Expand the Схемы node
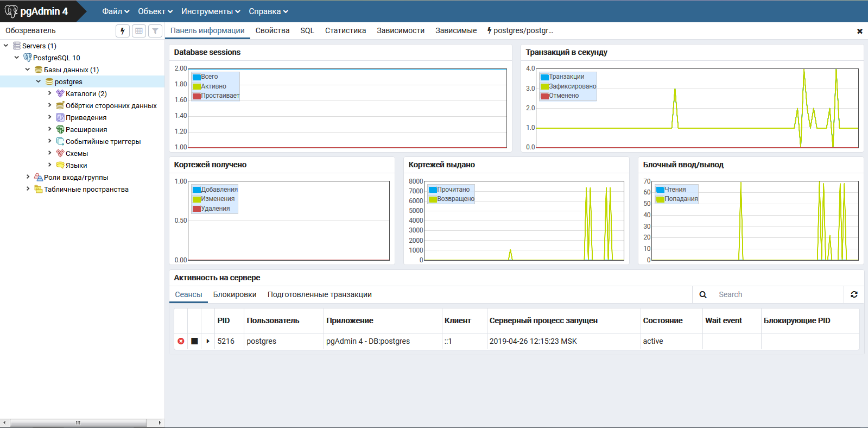The height and width of the screenshot is (428, 868). [49, 153]
